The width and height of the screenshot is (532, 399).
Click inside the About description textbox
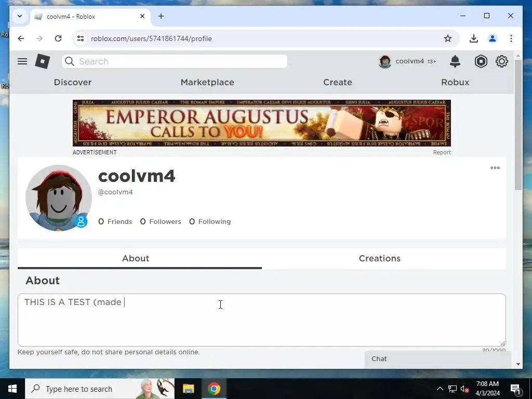tap(262, 320)
